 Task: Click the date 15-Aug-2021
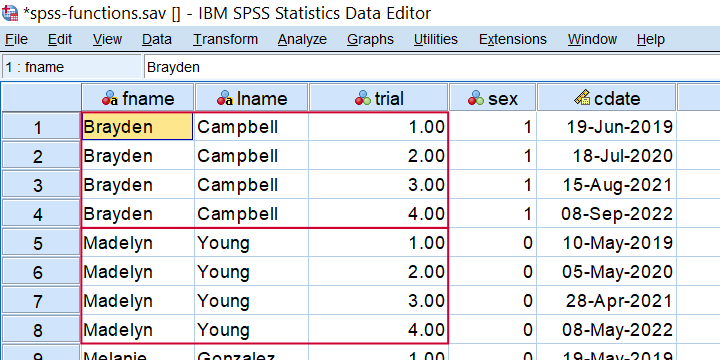[606, 185]
